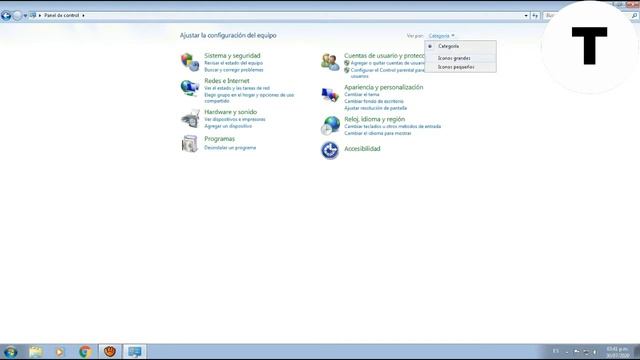This screenshot has height=360, width=640.
Task: Click the network icon in system tray
Action: tap(587, 351)
